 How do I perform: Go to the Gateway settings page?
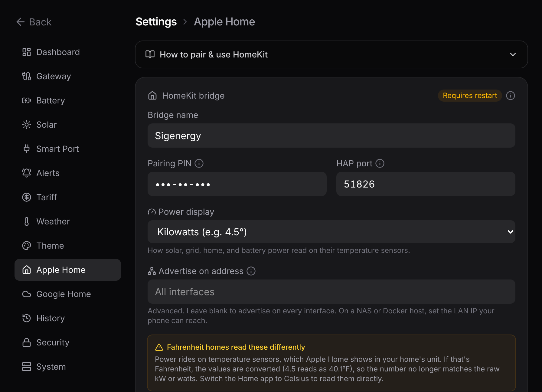pyautogui.click(x=68, y=76)
